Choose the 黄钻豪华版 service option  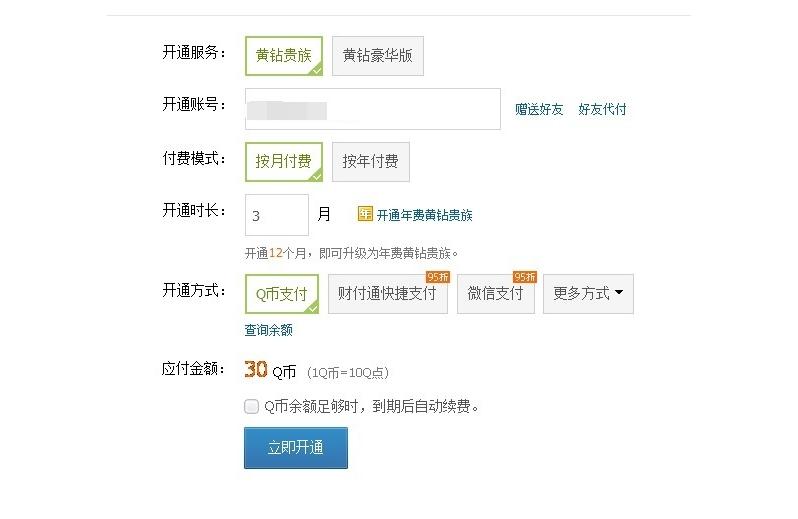[x=377, y=56]
